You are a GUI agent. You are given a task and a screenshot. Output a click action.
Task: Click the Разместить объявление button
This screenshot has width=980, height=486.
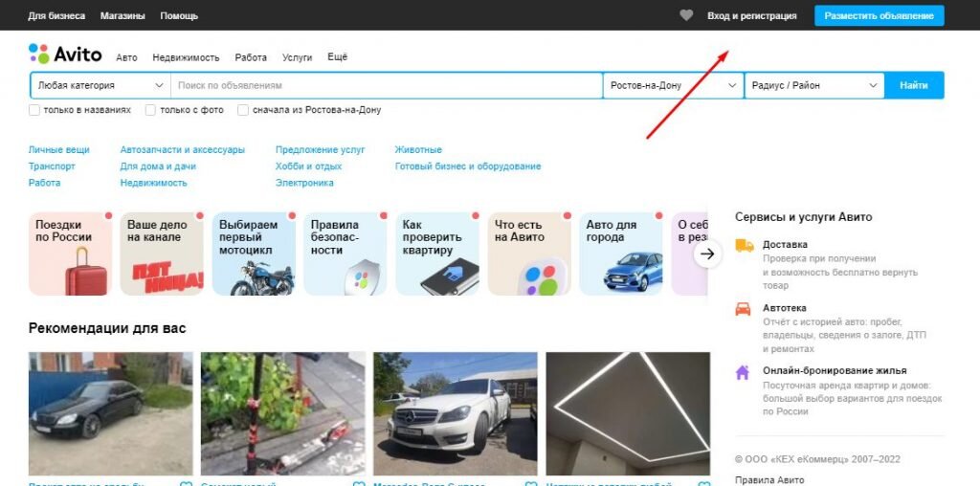879,15
